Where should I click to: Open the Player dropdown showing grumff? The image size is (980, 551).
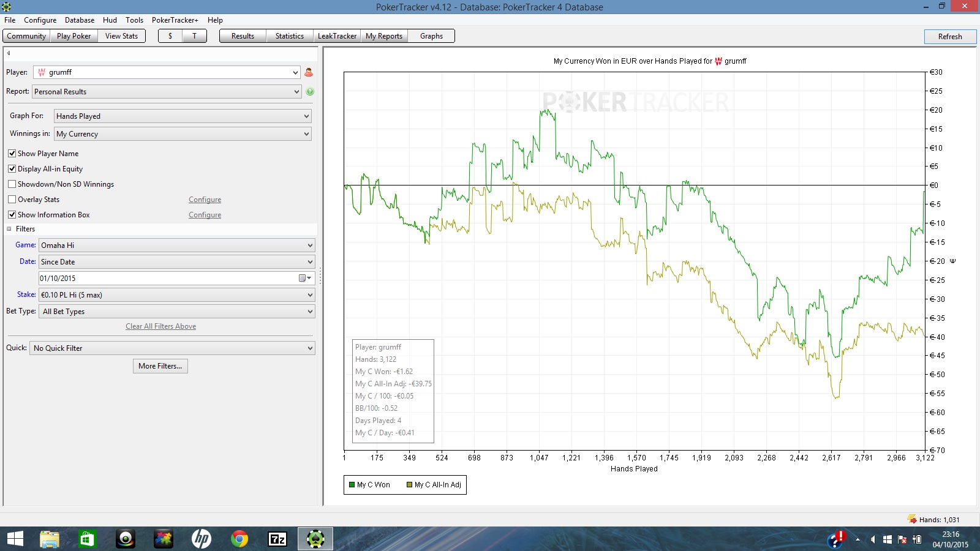pos(167,72)
